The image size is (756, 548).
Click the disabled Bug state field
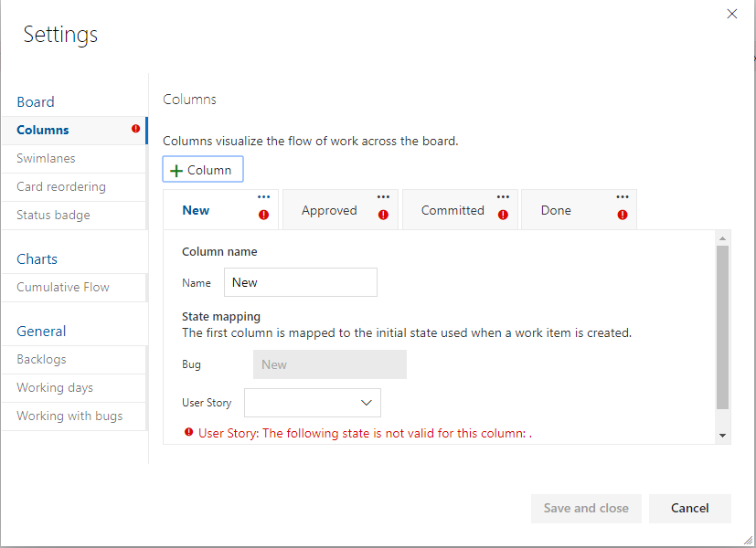(330, 364)
